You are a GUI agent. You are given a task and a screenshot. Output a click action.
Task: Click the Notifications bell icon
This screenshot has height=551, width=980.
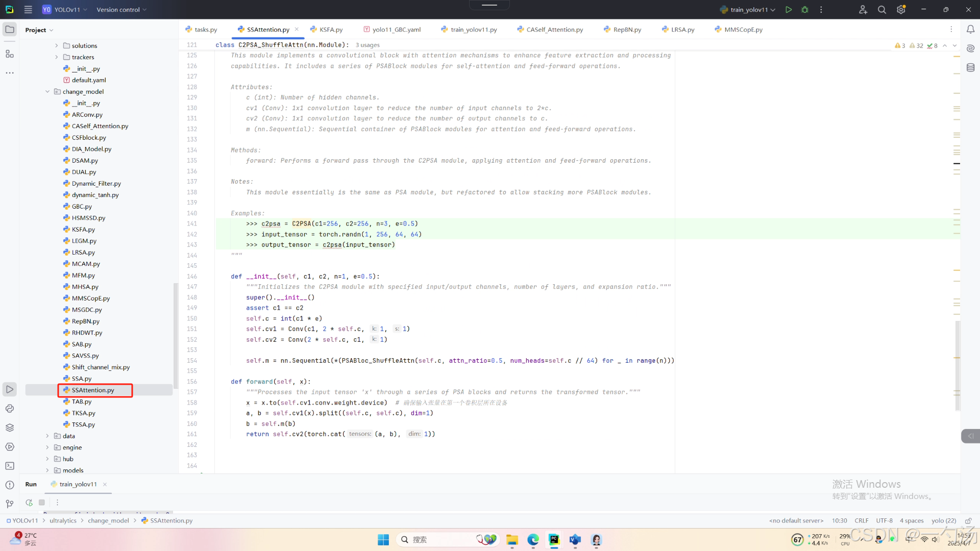970,30
